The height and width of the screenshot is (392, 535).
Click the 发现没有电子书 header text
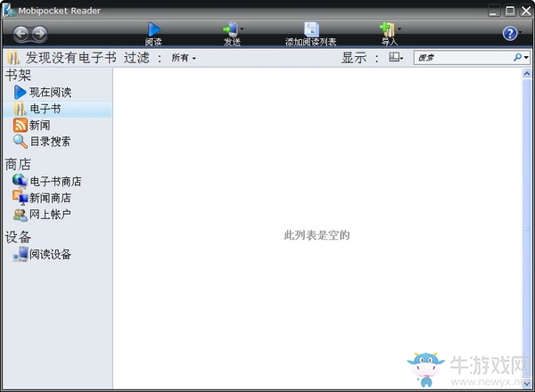(x=71, y=58)
